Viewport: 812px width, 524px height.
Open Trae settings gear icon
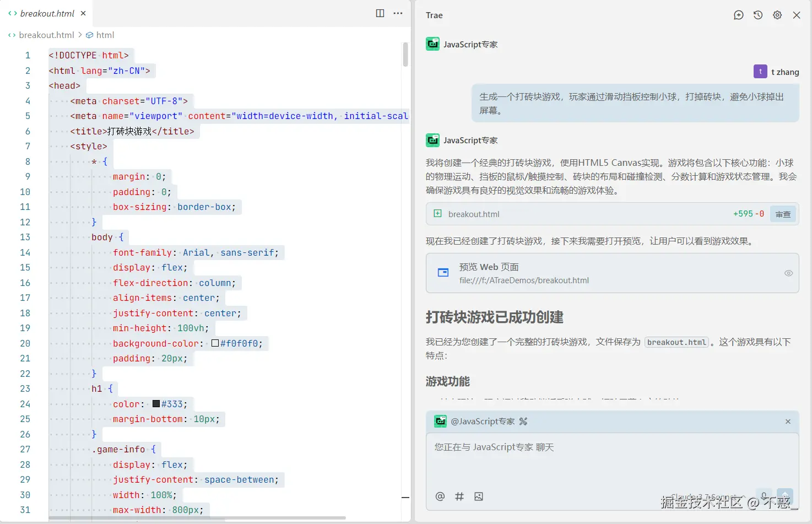(777, 15)
